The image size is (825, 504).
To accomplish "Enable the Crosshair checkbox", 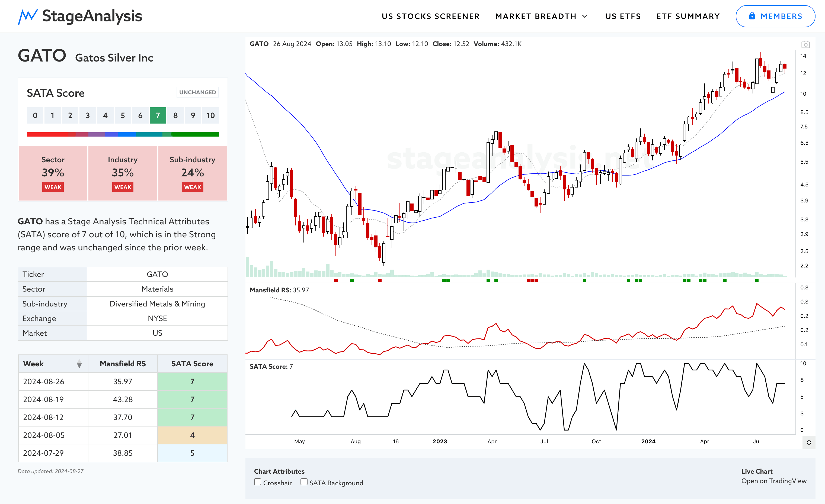I will coord(257,482).
